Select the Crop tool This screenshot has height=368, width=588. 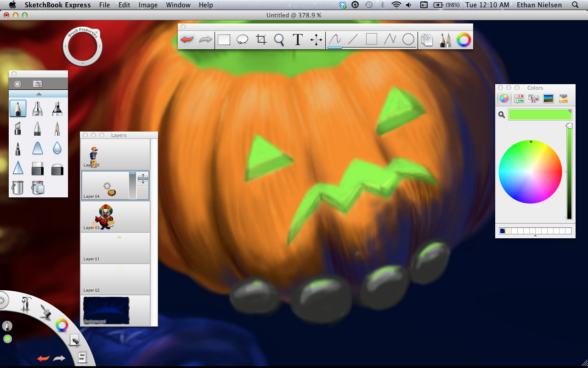click(x=261, y=40)
